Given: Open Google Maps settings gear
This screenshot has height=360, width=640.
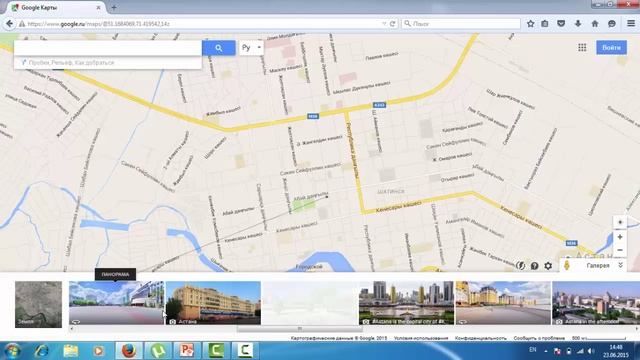Looking at the screenshot, I should point(548,266).
